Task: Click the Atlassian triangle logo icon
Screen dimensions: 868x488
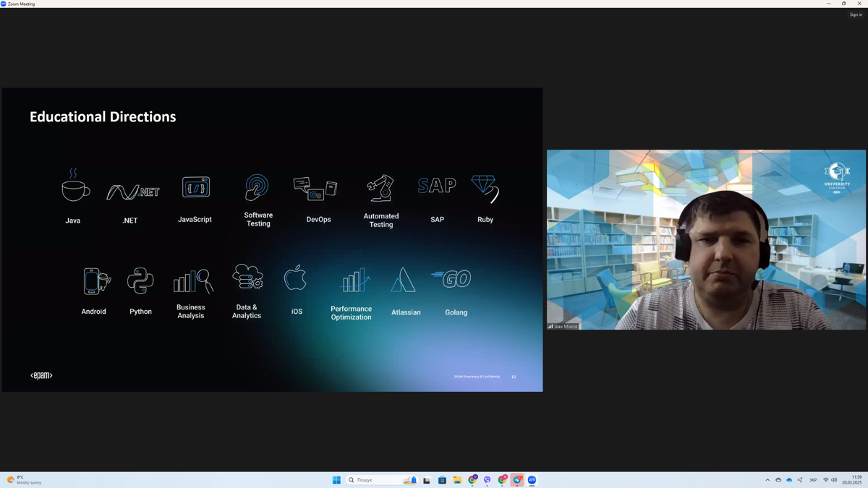Action: [x=403, y=280]
